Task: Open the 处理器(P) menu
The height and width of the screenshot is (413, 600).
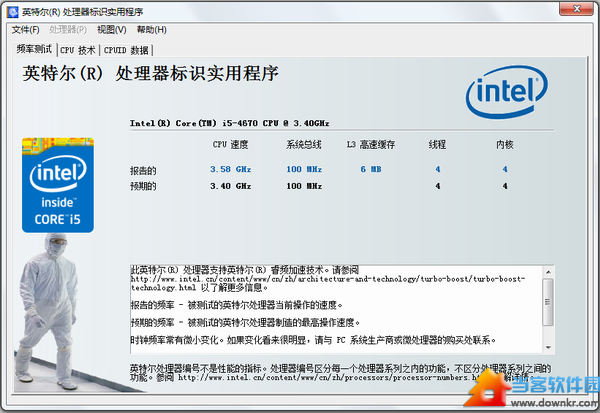Action: point(68,30)
